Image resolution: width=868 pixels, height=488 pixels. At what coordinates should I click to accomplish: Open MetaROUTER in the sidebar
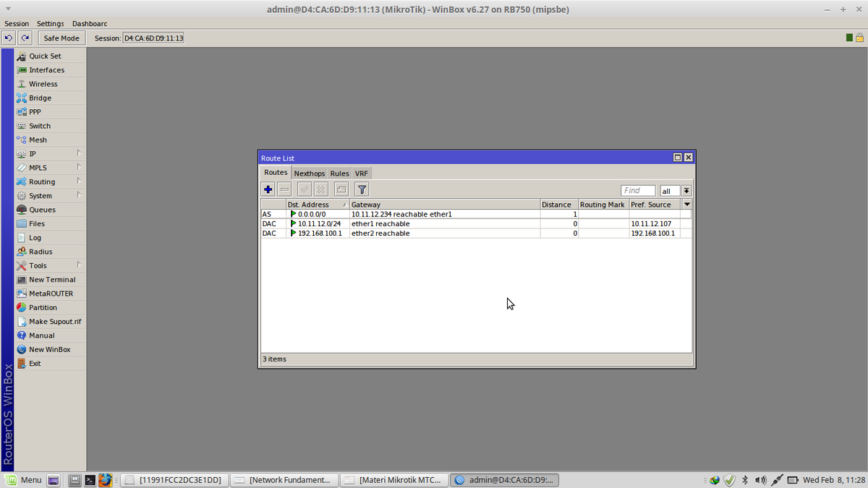tap(50, 294)
